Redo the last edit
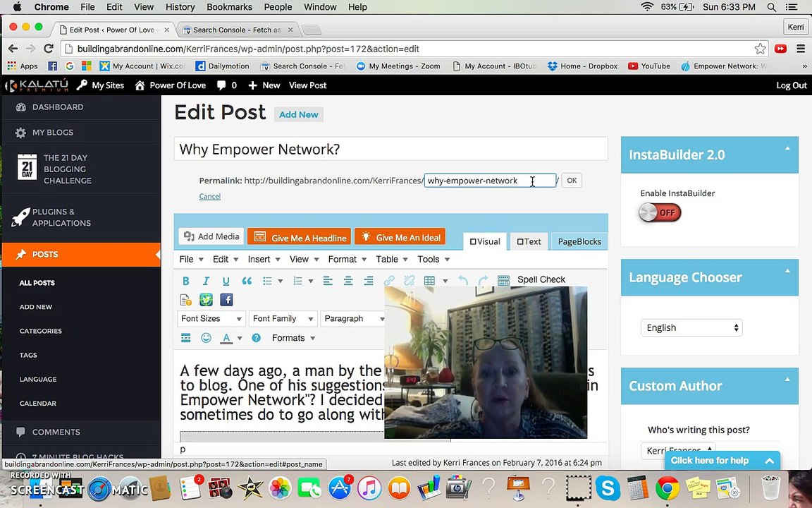This screenshot has width=812, height=508. [483, 281]
